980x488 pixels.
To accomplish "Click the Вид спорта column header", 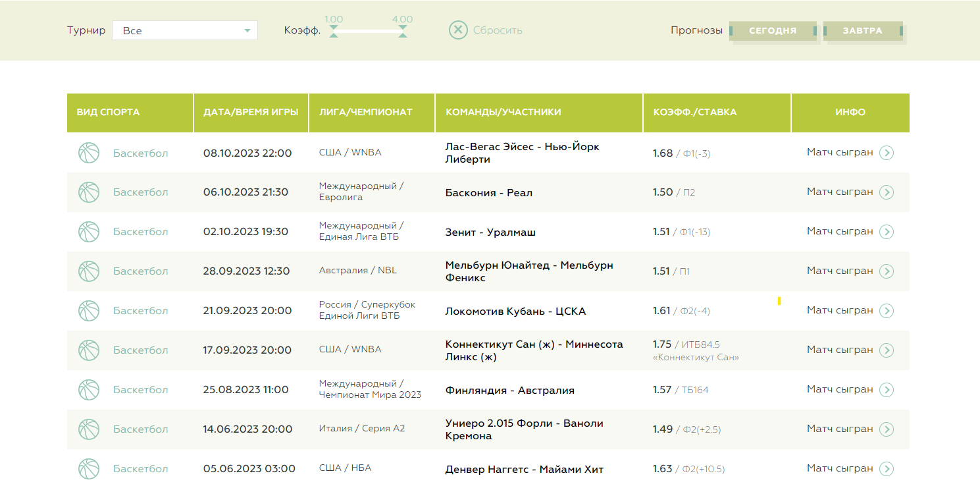I will (130, 113).
